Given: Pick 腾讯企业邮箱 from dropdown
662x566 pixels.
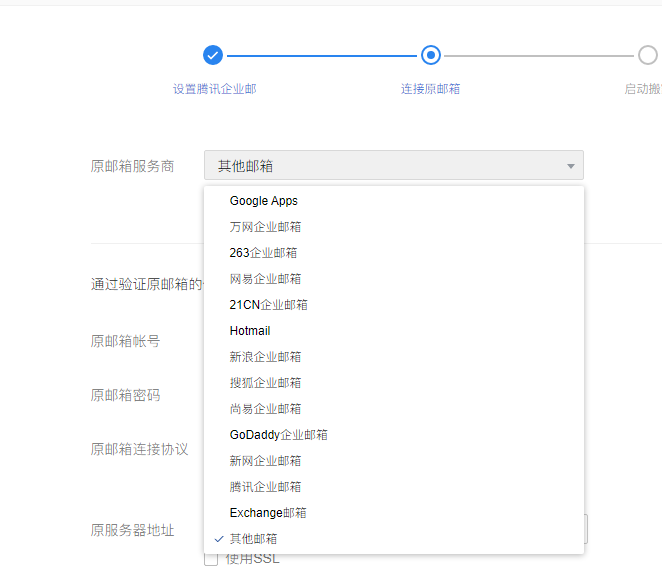Looking at the screenshot, I should [265, 487].
